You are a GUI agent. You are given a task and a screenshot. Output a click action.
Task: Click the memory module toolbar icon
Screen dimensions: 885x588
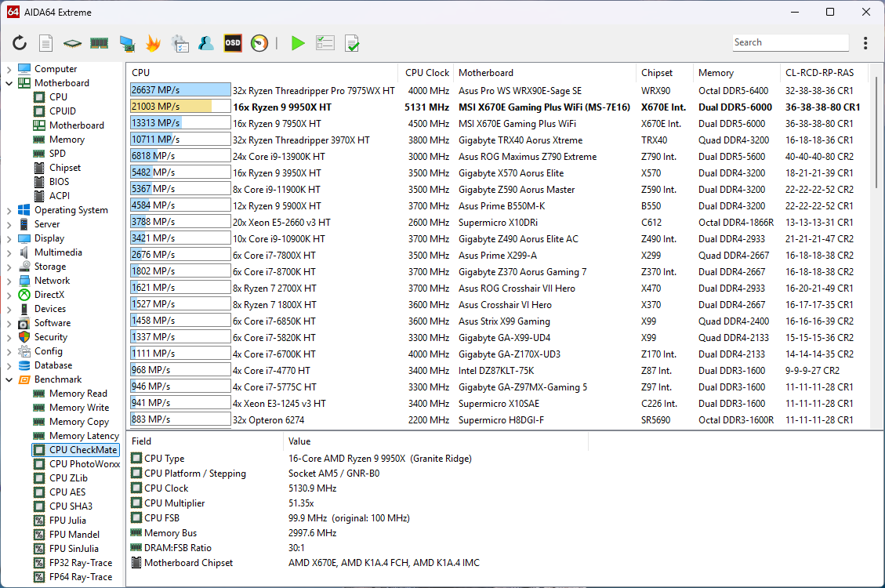pyautogui.click(x=99, y=43)
